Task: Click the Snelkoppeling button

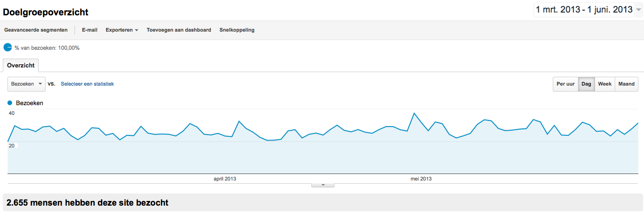Action: [x=237, y=30]
